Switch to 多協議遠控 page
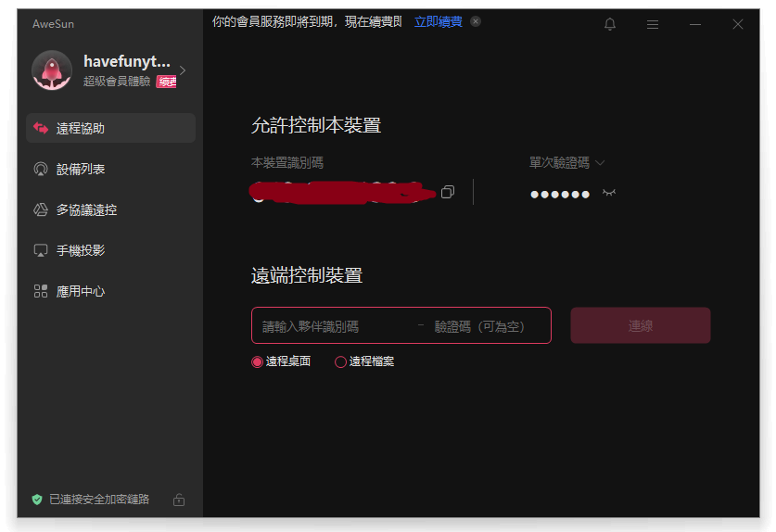Screen dimensions: 776x532 tap(110, 209)
